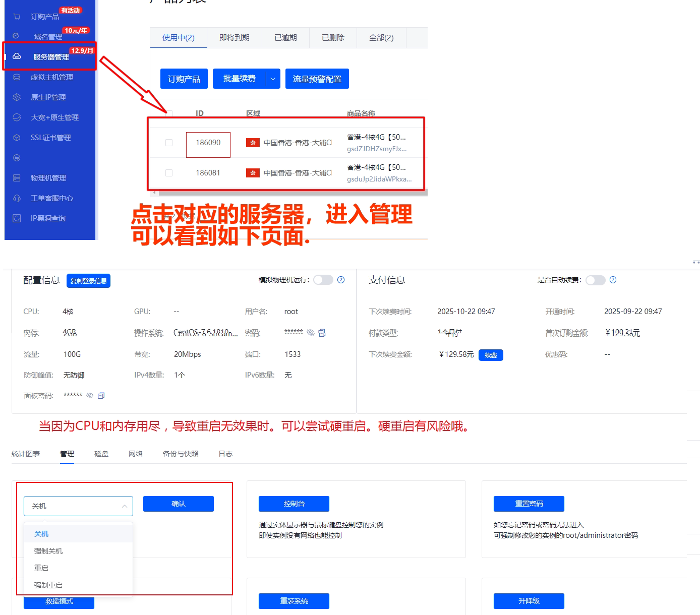The height and width of the screenshot is (615, 700).
Task: Open the 备份与快照 tab
Action: (x=181, y=454)
